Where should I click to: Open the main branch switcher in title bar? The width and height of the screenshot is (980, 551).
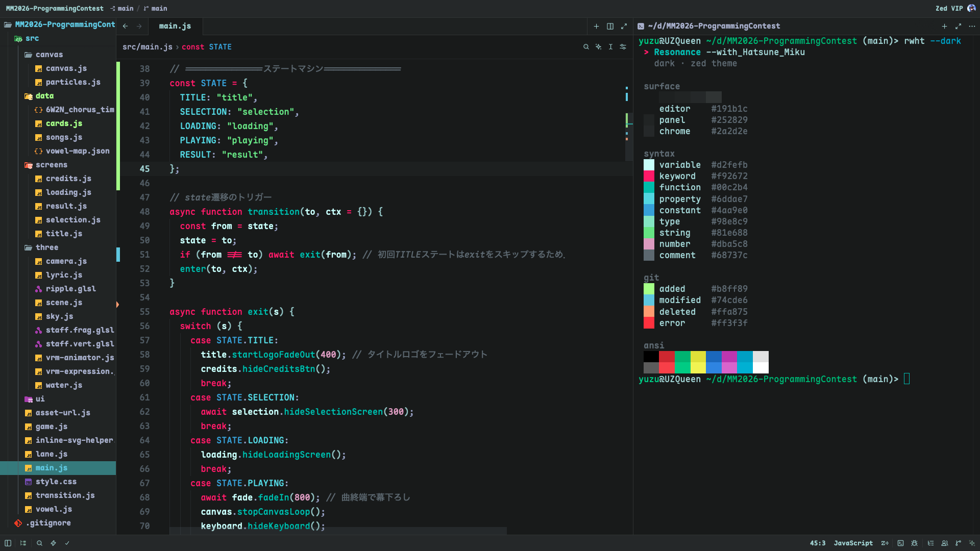pyautogui.click(x=155, y=8)
